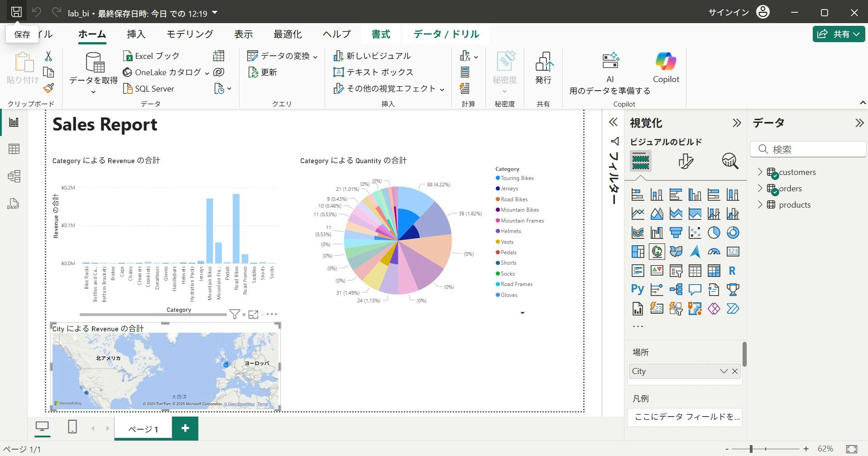This screenshot has height=456, width=868.
Task: Select the Q&A speech bubble visual
Action: pos(695,290)
